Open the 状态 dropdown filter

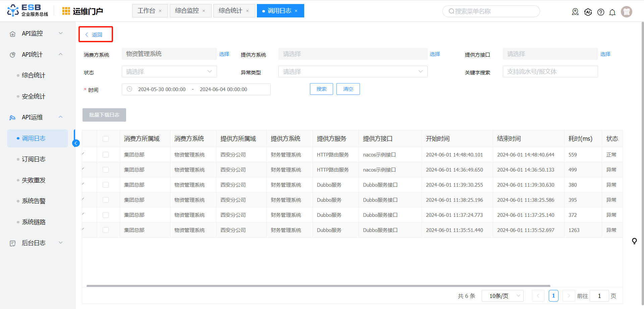point(169,72)
